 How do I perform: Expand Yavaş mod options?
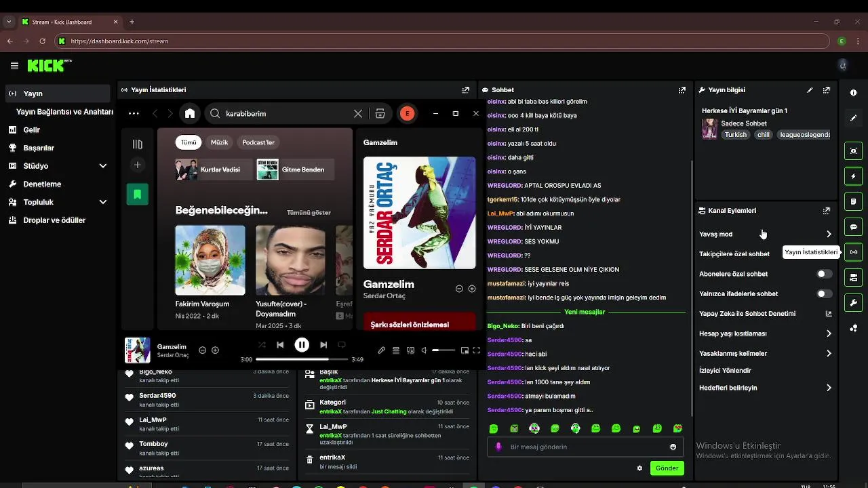(829, 234)
